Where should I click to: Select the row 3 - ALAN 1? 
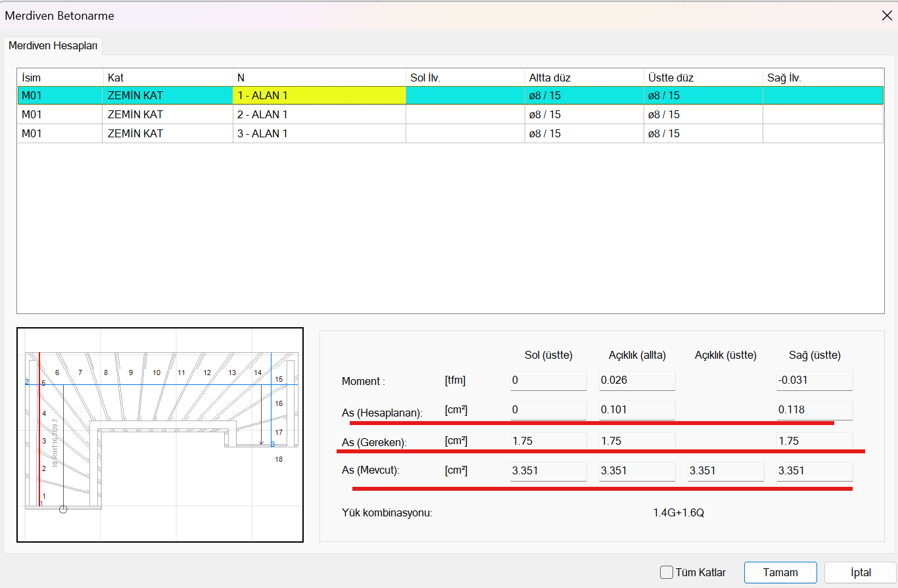point(450,133)
